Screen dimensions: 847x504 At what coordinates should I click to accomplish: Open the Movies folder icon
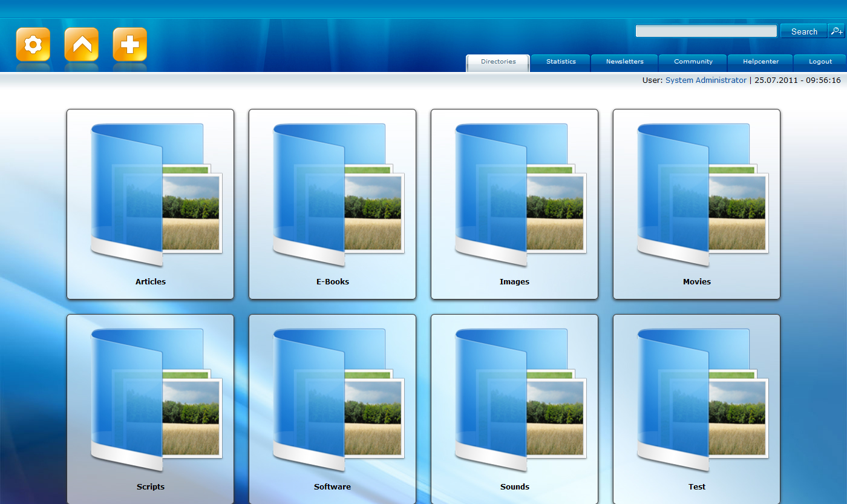click(703, 195)
